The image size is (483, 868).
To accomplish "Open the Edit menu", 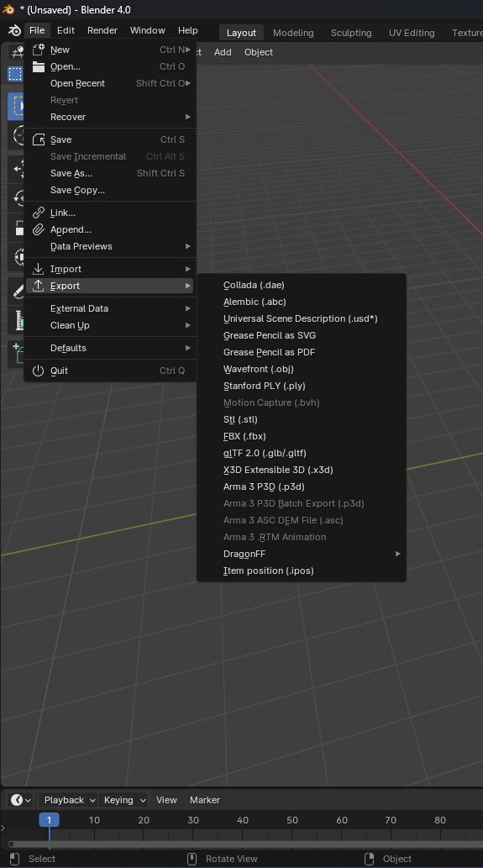I will click(66, 30).
